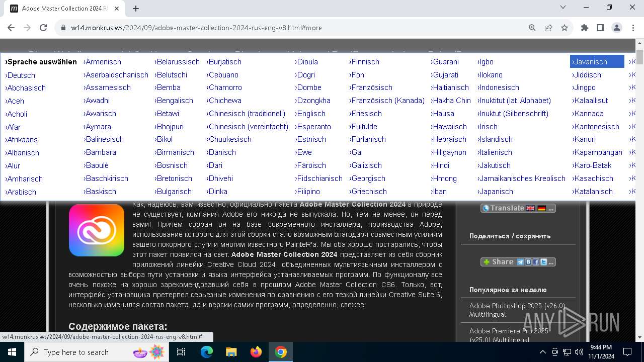Select Hindi in the language menu

(x=440, y=165)
